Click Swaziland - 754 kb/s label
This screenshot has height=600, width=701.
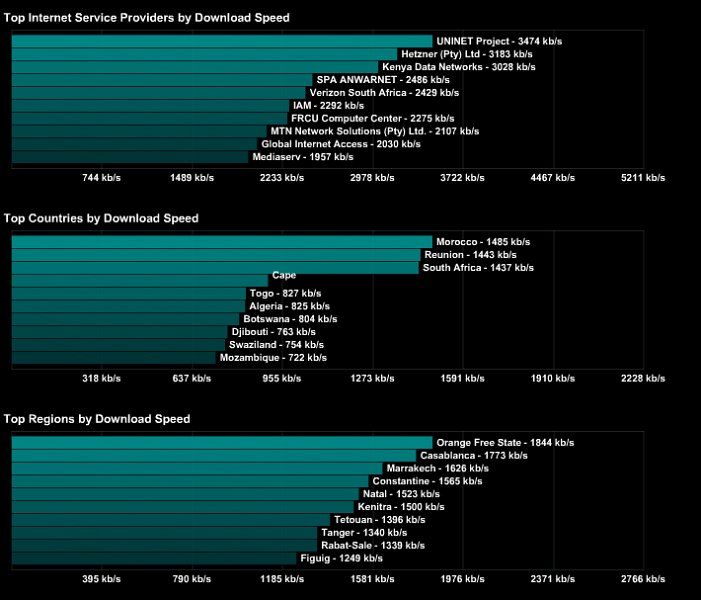click(x=276, y=345)
